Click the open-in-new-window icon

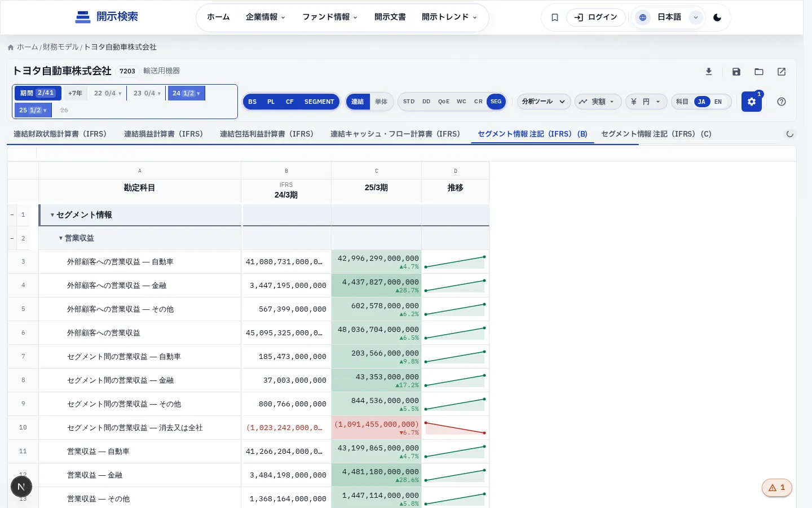pyautogui.click(x=782, y=72)
